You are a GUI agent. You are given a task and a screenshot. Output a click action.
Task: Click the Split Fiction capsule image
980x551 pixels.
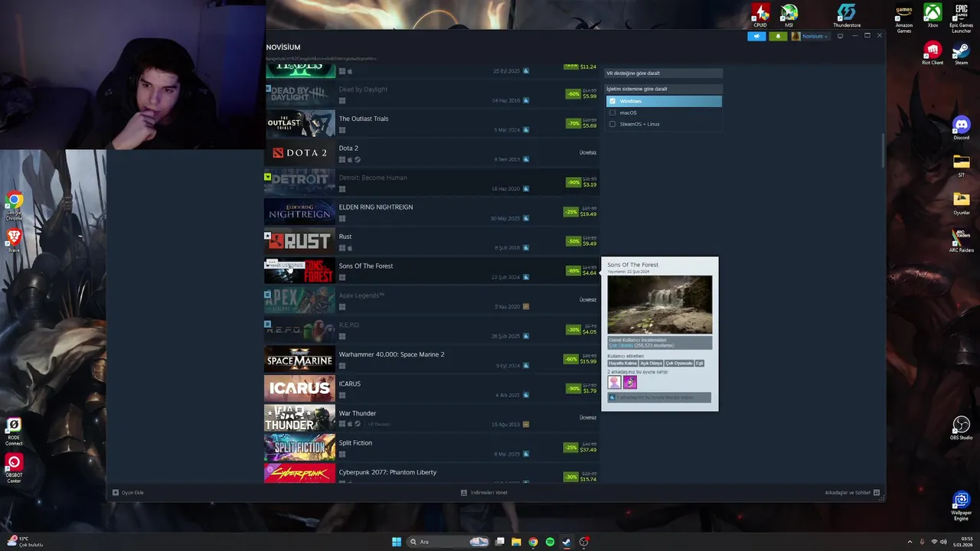pos(299,448)
